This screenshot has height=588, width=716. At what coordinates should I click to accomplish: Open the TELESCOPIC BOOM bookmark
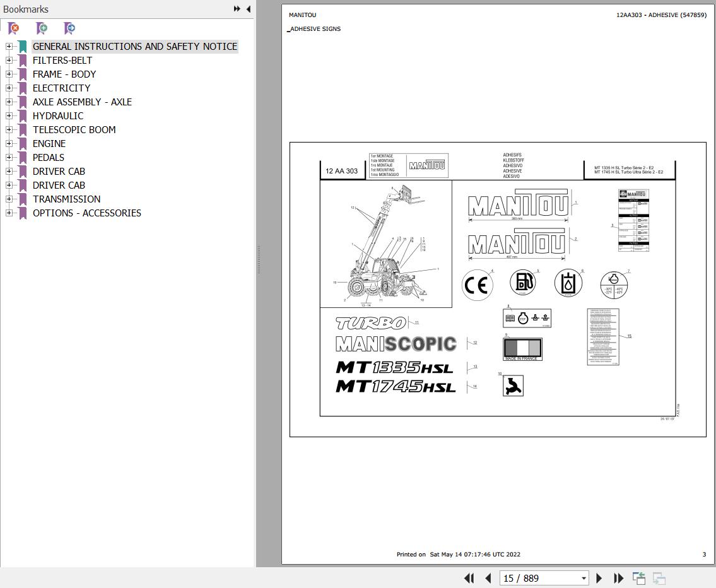(74, 130)
